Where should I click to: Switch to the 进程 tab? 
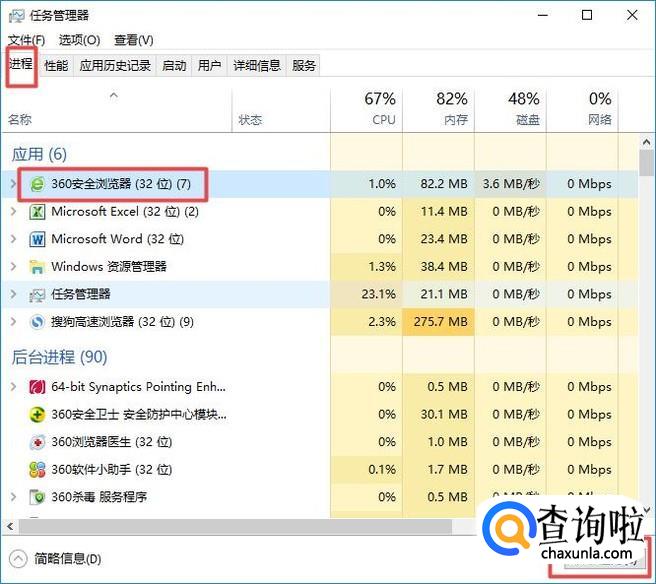click(20, 65)
